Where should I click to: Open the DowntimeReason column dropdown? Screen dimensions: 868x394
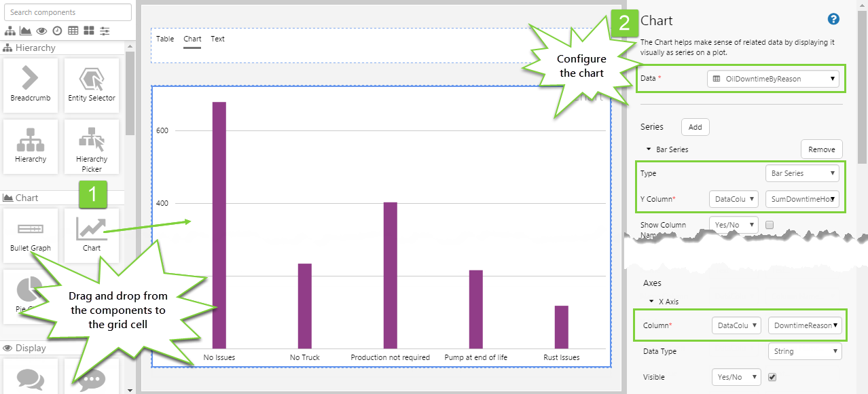point(805,325)
